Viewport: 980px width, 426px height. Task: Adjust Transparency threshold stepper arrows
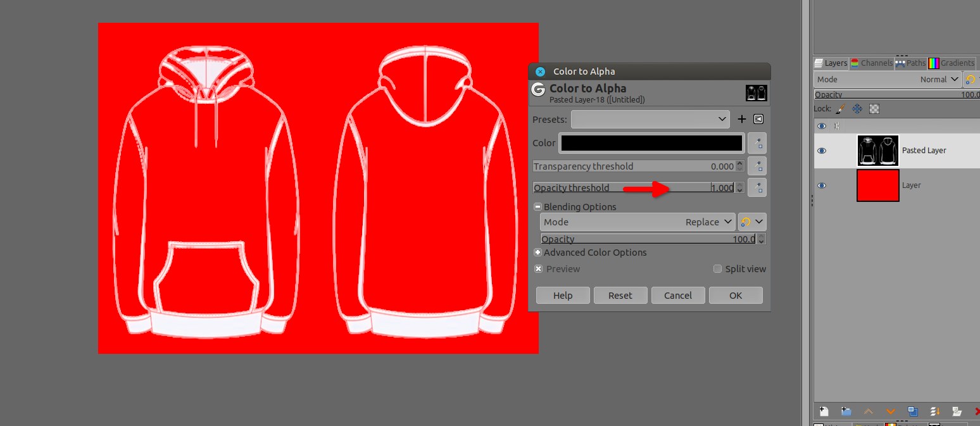point(739,166)
